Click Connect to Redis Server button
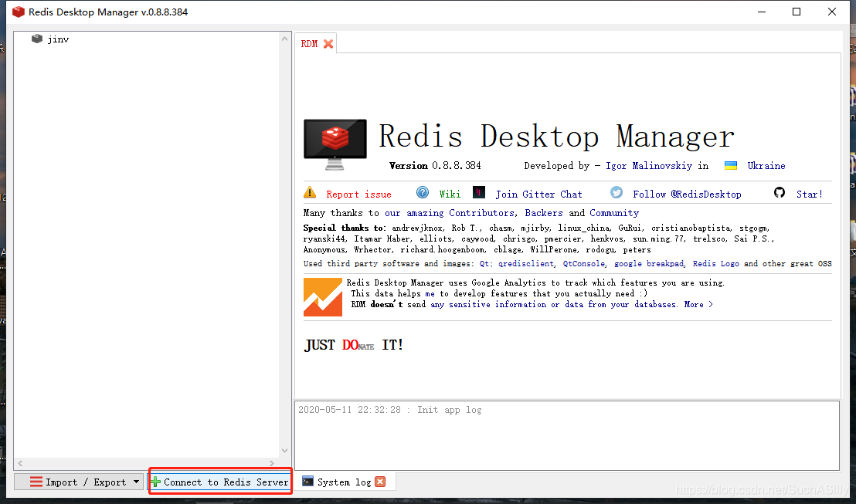The height and width of the screenshot is (504, 856). point(219,482)
